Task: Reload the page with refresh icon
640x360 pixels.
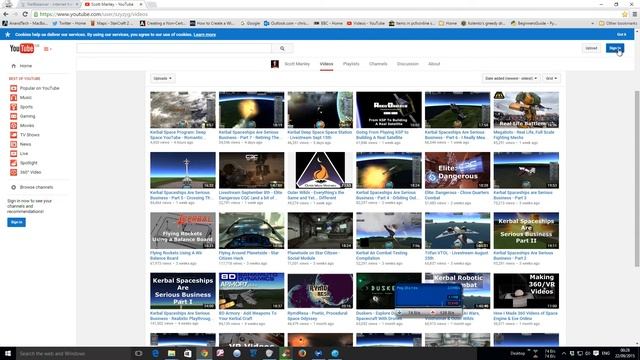Action: (25, 14)
